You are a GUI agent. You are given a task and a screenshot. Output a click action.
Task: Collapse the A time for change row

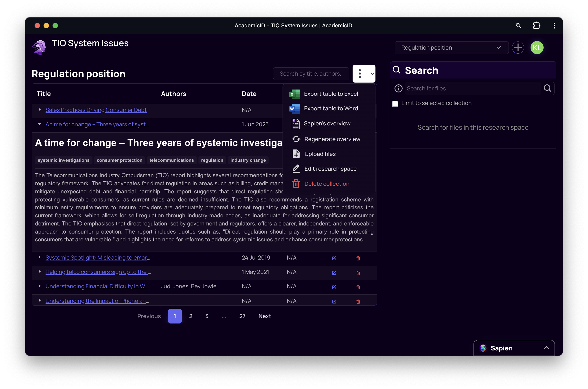point(39,124)
